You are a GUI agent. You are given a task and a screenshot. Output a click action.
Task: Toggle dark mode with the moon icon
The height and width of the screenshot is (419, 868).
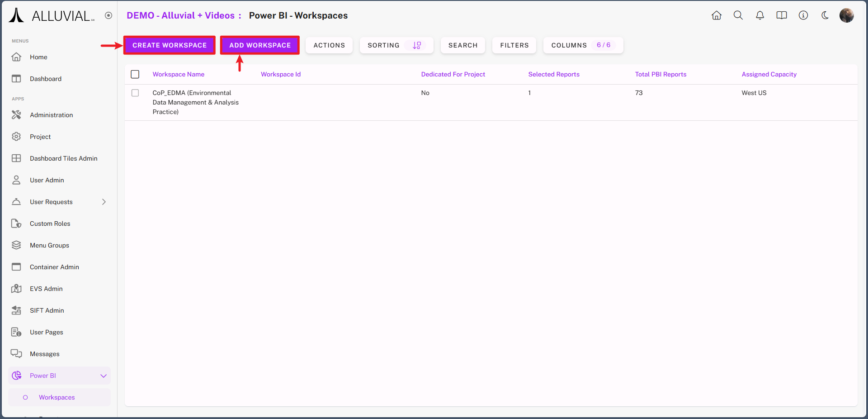pyautogui.click(x=825, y=15)
